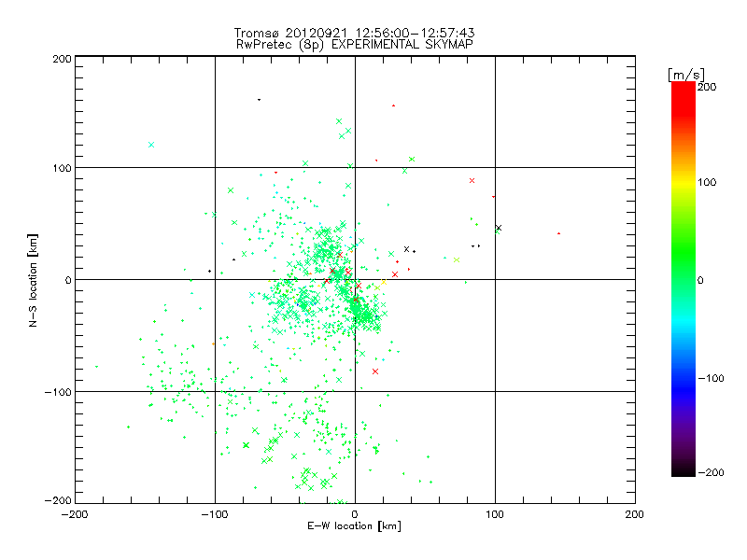This screenshot has width=747, height=560.
Task: Click the black bottom of the colorbar near -200
Action: pos(684,469)
